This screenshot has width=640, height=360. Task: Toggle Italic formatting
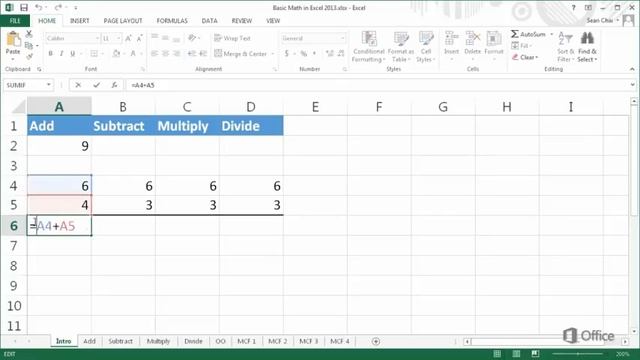pos(62,53)
